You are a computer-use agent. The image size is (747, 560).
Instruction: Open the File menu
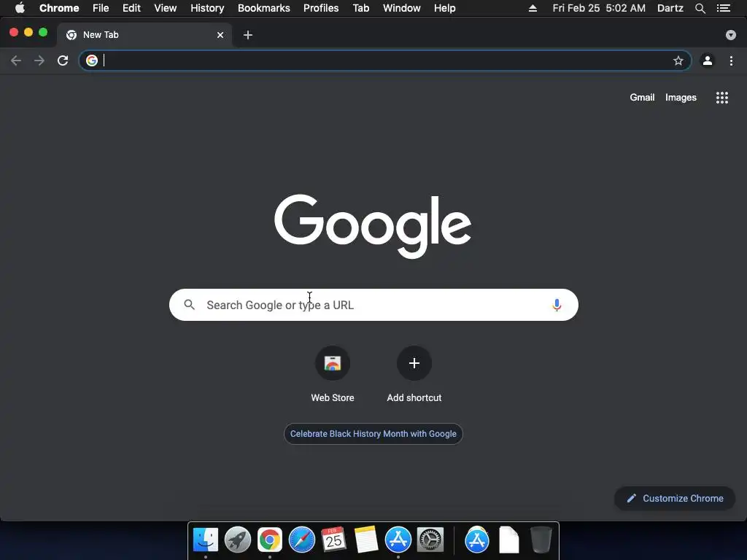click(101, 8)
